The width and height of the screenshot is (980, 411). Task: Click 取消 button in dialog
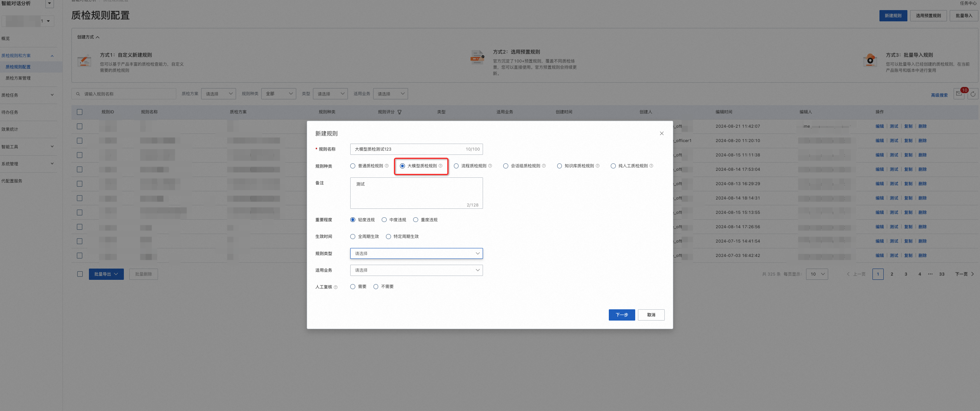(651, 315)
